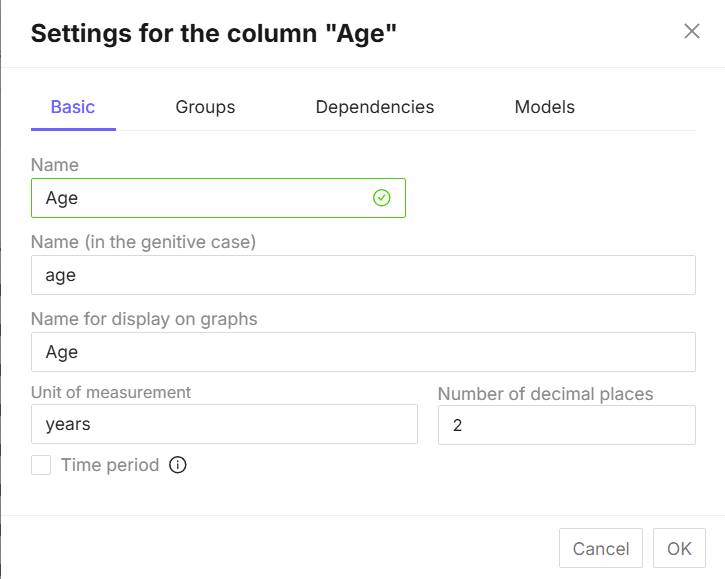Switch to the Basic tab
Image resolution: width=725 pixels, height=579 pixels.
(x=73, y=107)
